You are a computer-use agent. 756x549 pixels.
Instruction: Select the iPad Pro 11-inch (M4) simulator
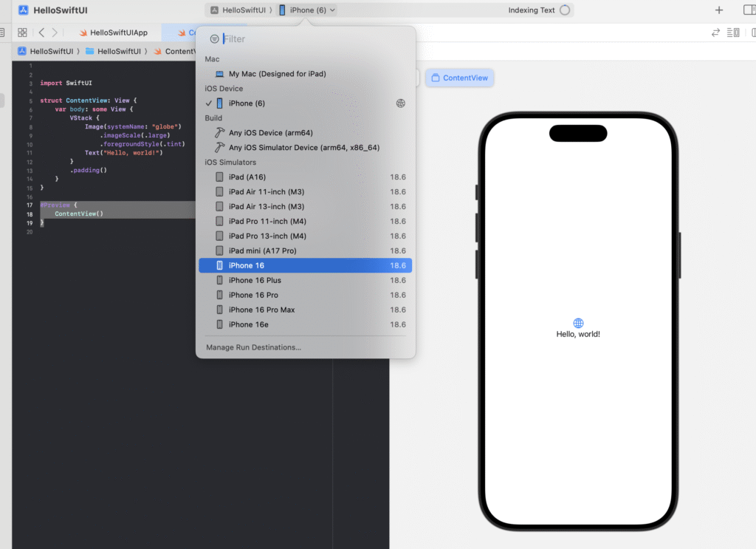tap(305, 222)
